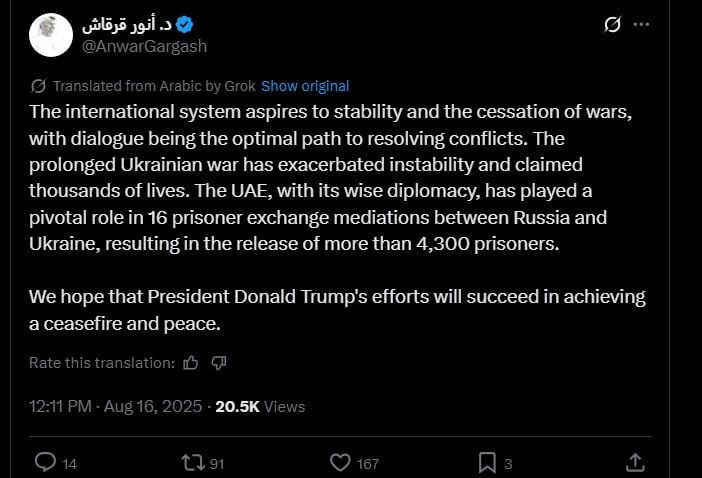Screen dimensions: 702x478
Task: Rate translation with thumbs up
Action: click(191, 363)
